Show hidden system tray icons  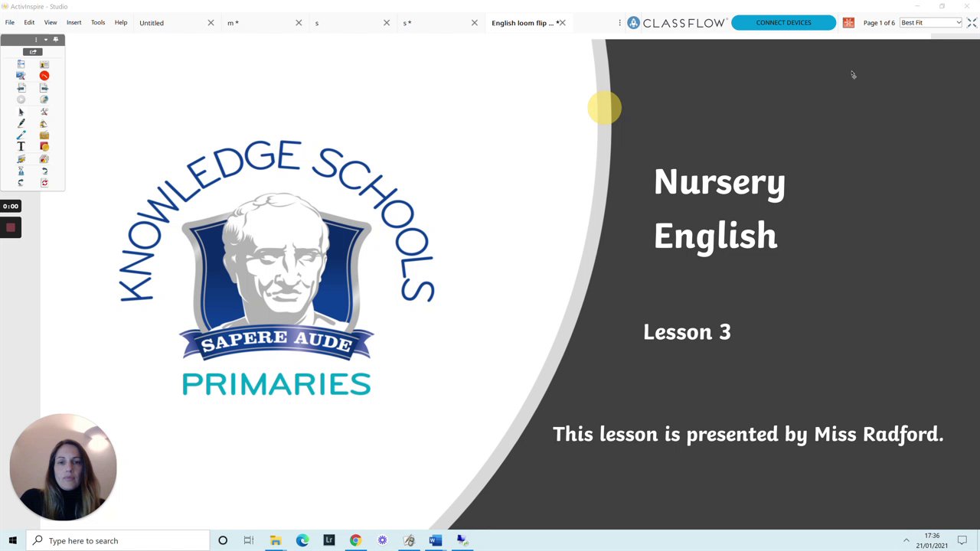[x=906, y=540]
